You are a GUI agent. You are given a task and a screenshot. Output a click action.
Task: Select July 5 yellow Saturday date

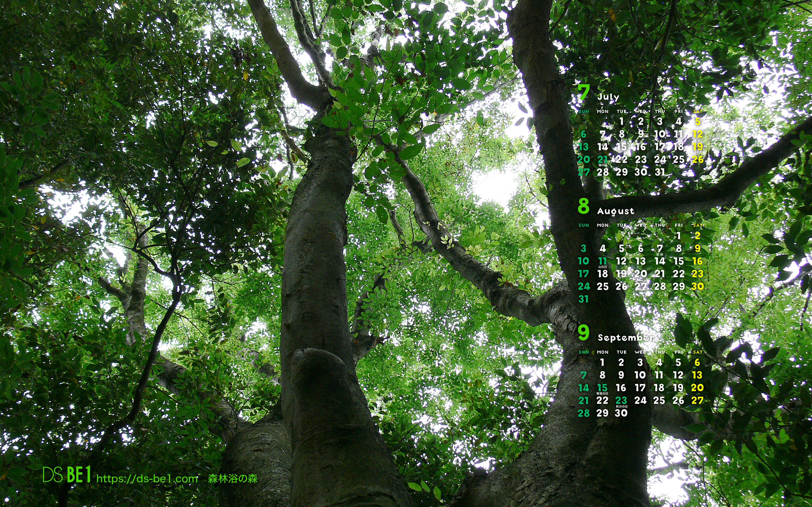[698, 121]
